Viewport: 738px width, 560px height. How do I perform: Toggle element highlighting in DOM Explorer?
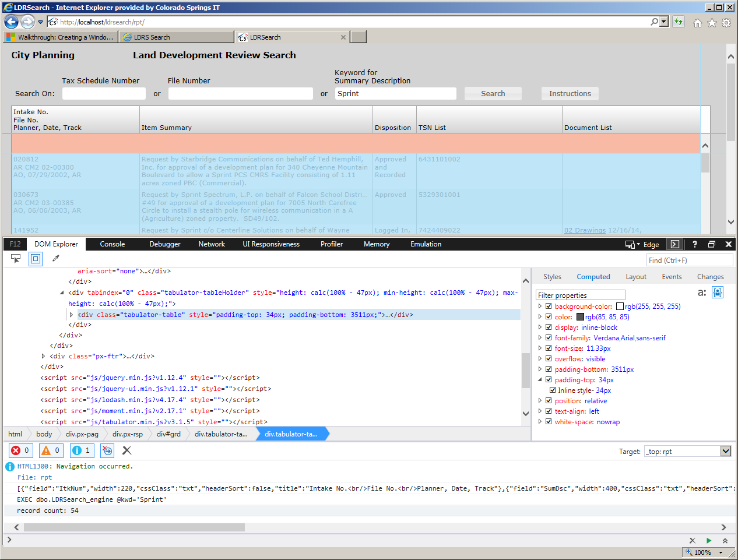(x=35, y=259)
